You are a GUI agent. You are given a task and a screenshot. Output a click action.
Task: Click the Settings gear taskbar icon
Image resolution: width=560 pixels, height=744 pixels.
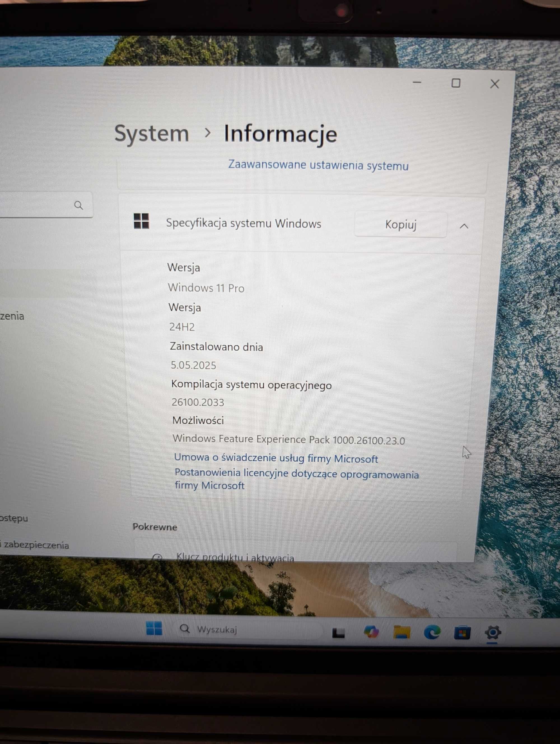pyautogui.click(x=493, y=632)
